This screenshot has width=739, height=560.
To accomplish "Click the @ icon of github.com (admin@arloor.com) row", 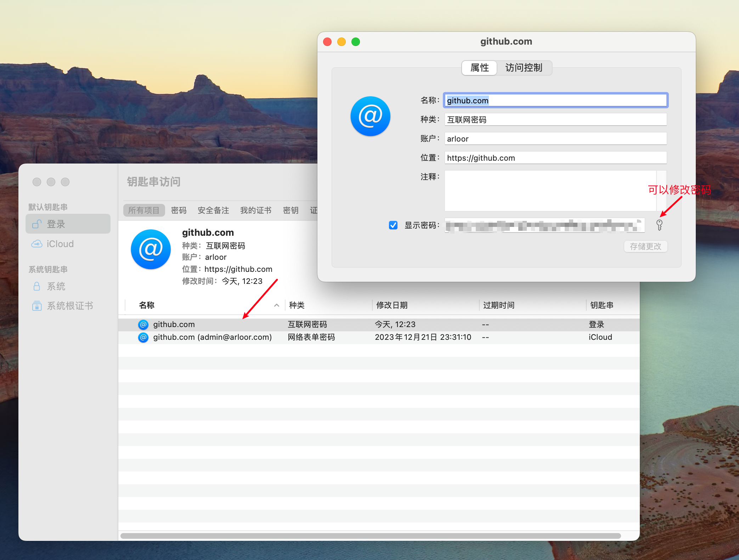I will click(x=143, y=337).
